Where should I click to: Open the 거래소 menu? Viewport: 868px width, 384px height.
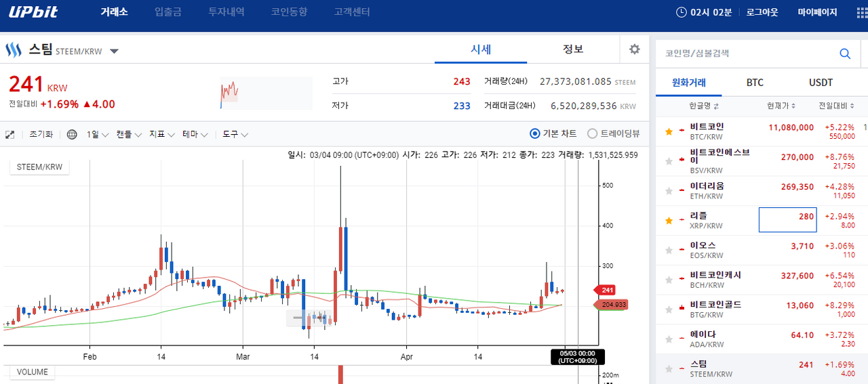[114, 12]
